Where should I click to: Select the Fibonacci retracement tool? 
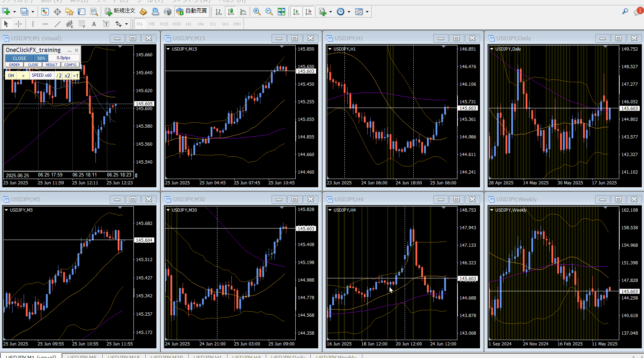[82, 24]
